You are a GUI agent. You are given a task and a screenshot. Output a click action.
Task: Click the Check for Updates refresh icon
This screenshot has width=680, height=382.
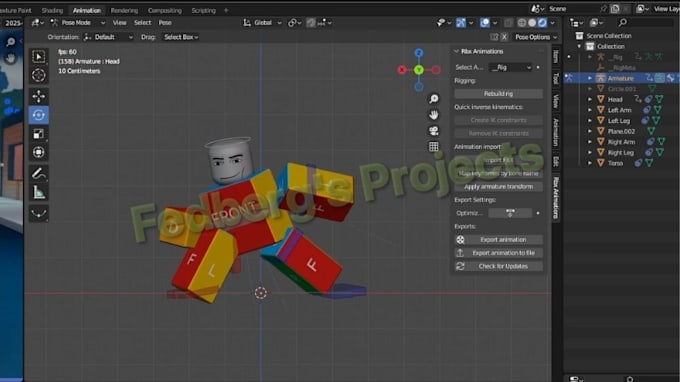(x=460, y=266)
